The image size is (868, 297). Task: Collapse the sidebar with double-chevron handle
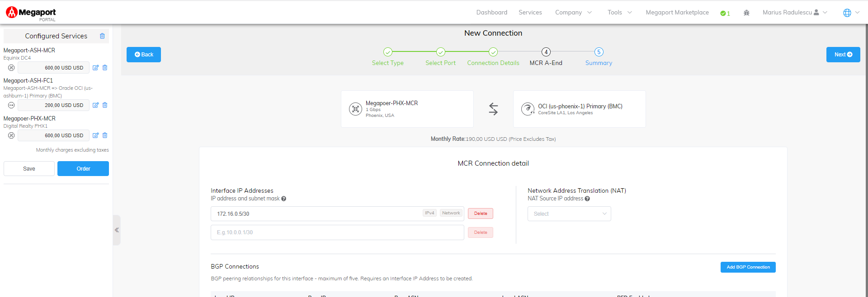[x=117, y=230]
